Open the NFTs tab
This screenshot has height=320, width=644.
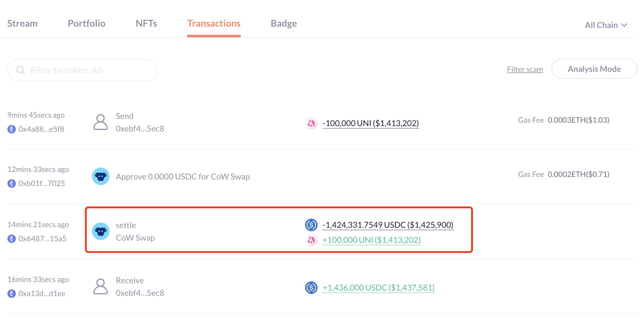pyautogui.click(x=146, y=24)
